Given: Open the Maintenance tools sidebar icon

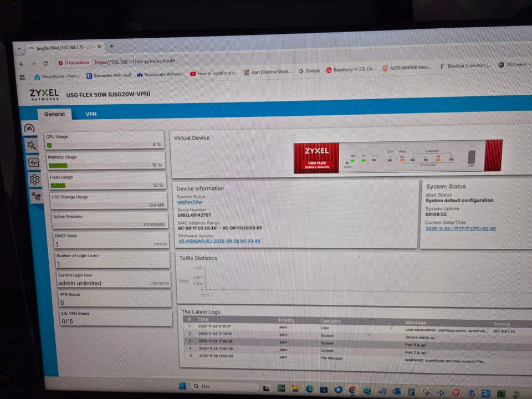Looking at the screenshot, I should [36, 196].
